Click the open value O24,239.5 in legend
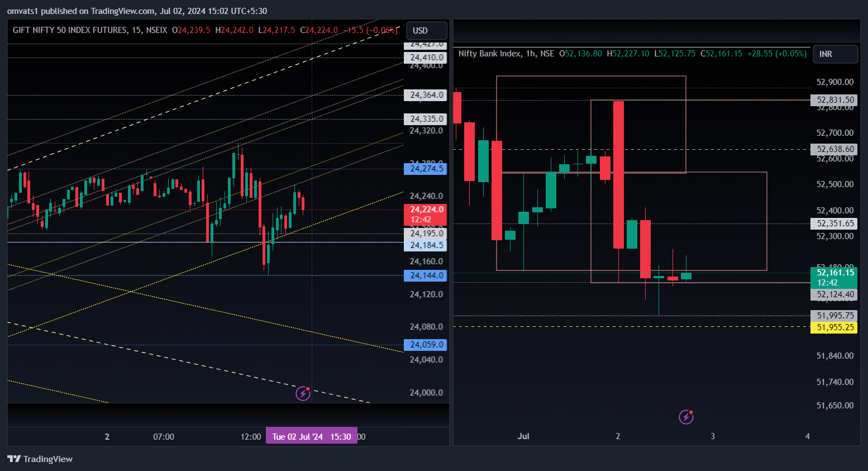The height and width of the screenshot is (471, 868). (x=191, y=30)
